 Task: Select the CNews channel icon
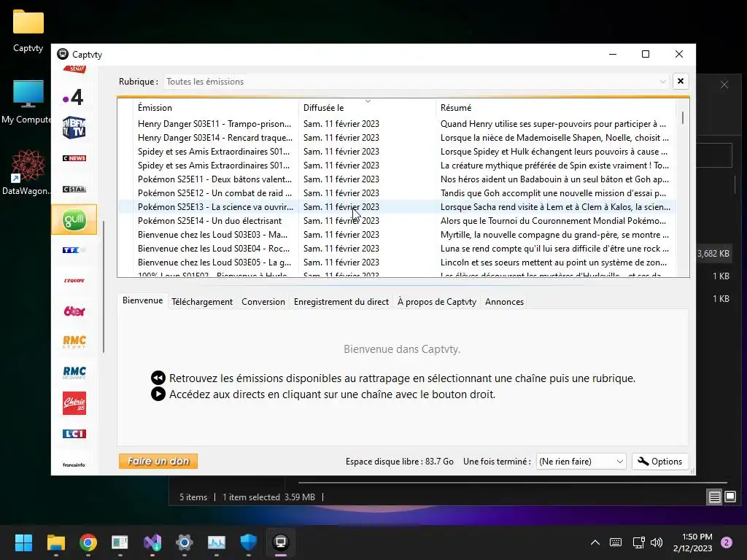click(74, 158)
